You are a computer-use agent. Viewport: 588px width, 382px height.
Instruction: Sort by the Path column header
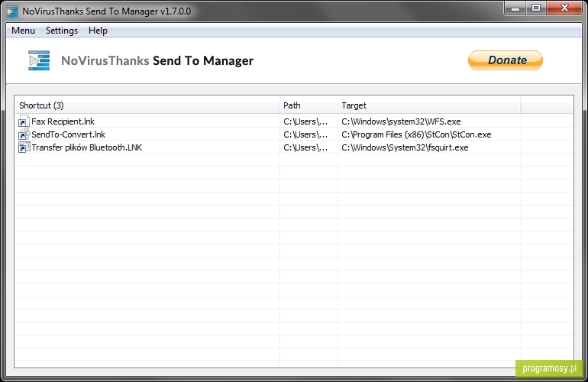(309, 105)
